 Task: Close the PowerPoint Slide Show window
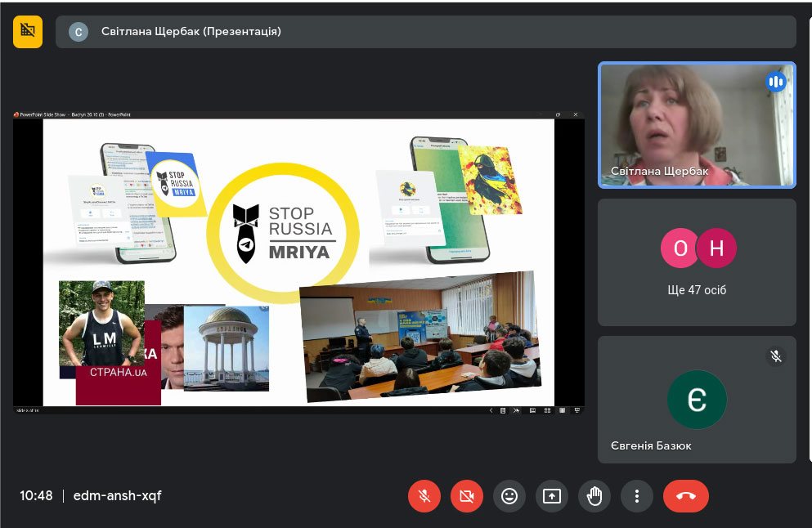coord(576,114)
